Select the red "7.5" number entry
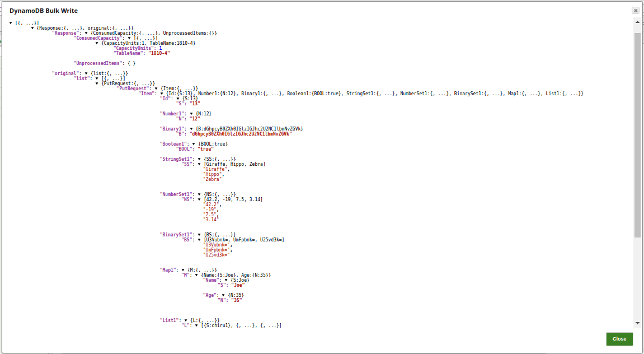Image resolution: width=644 pixels, height=354 pixels. coord(209,215)
